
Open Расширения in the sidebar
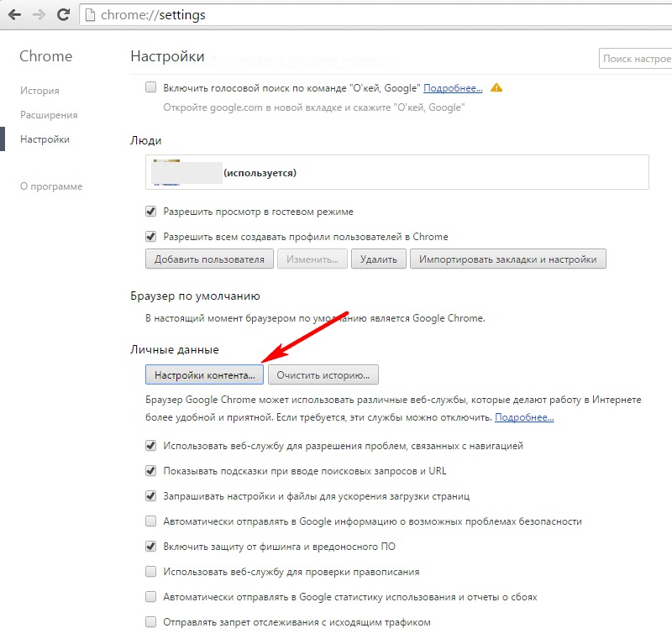coord(49,115)
